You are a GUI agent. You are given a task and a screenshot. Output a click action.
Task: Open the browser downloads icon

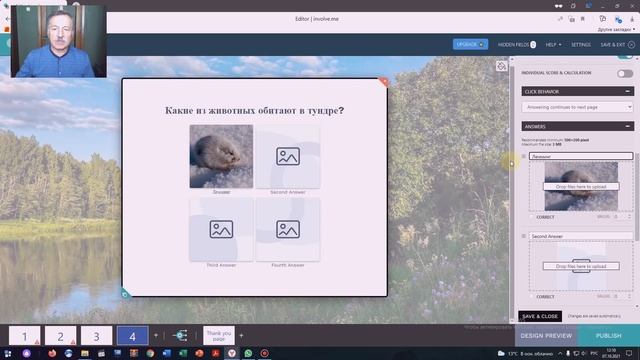[x=632, y=19]
